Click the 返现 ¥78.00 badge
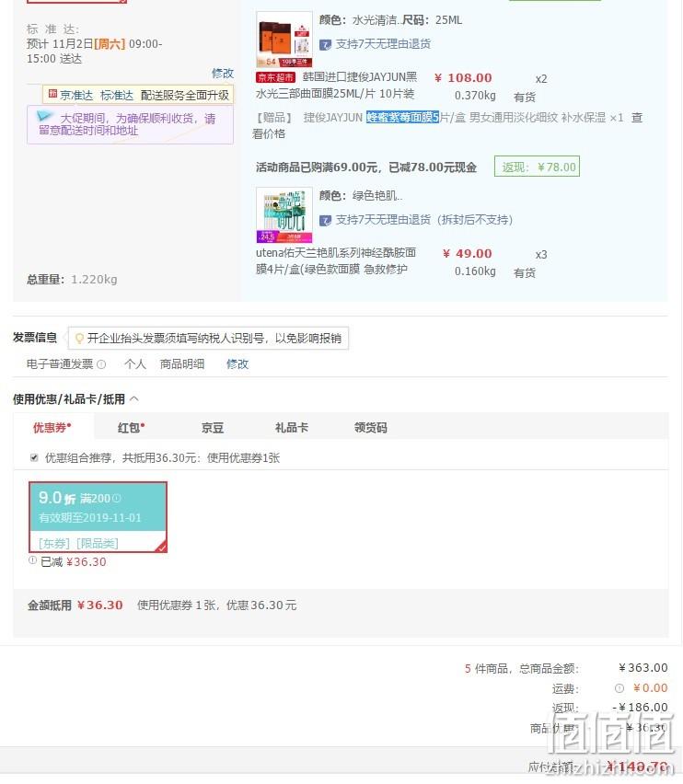Screen dimensions: 683x784 pyautogui.click(x=537, y=167)
